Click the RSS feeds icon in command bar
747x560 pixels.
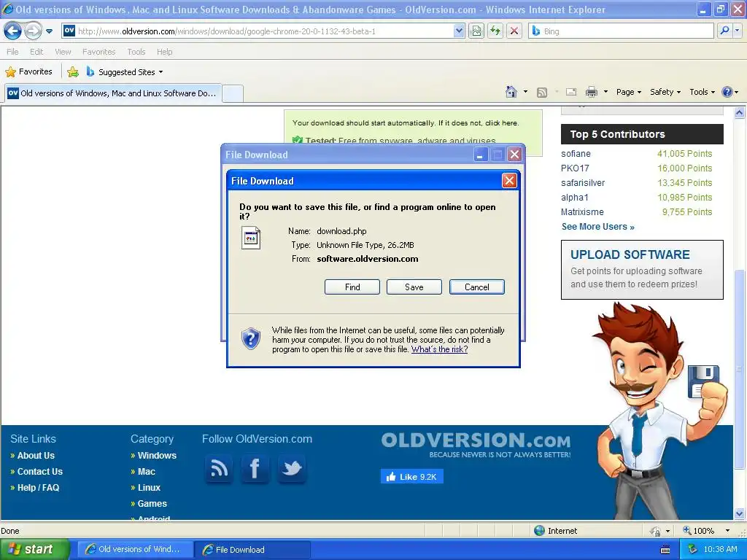[542, 93]
